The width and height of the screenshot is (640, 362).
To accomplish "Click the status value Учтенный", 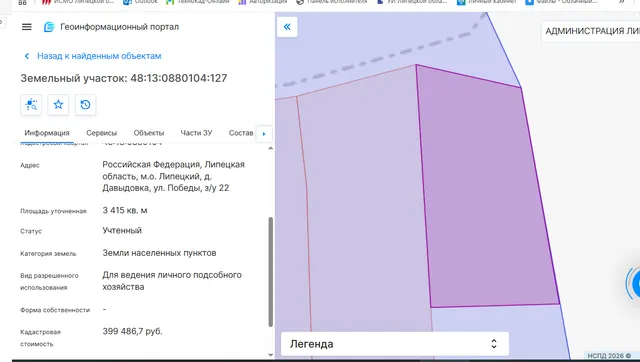I will tap(122, 231).
